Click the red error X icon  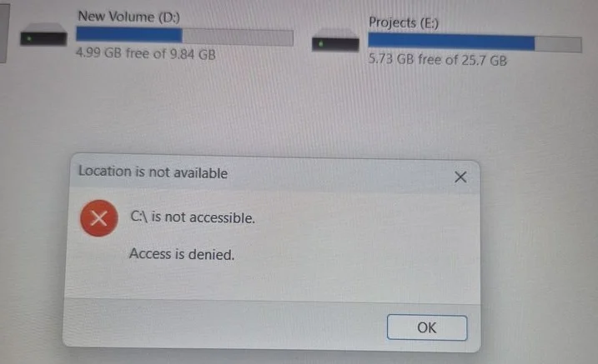pos(99,218)
